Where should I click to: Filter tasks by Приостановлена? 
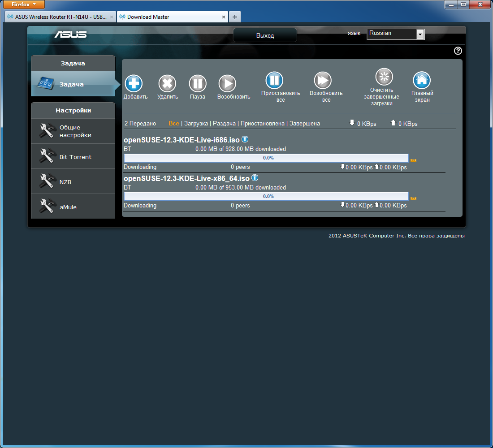point(263,124)
